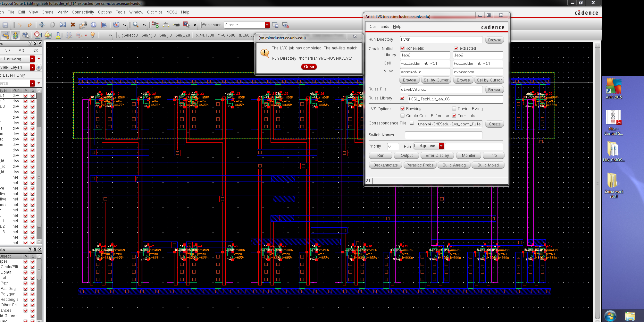Expand overflow chevron in second toolbar
644x322 pixels.
tap(110, 35)
